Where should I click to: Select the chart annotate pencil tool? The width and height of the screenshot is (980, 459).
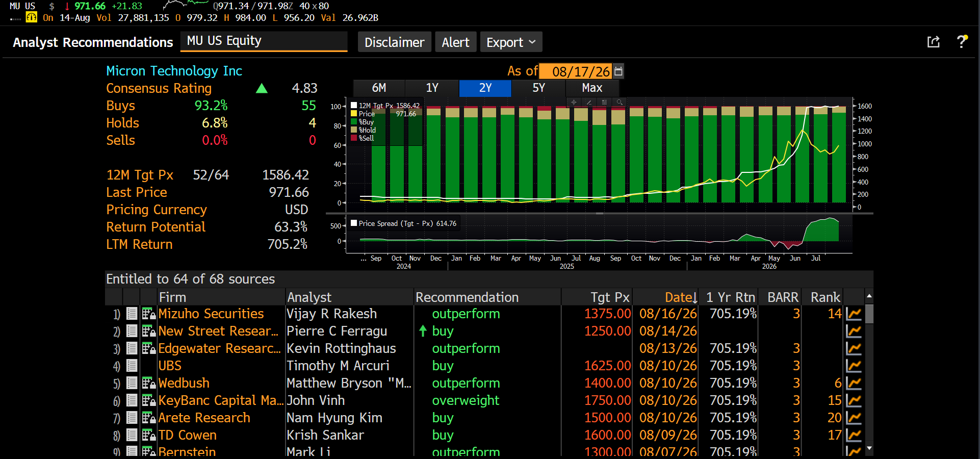tap(589, 102)
